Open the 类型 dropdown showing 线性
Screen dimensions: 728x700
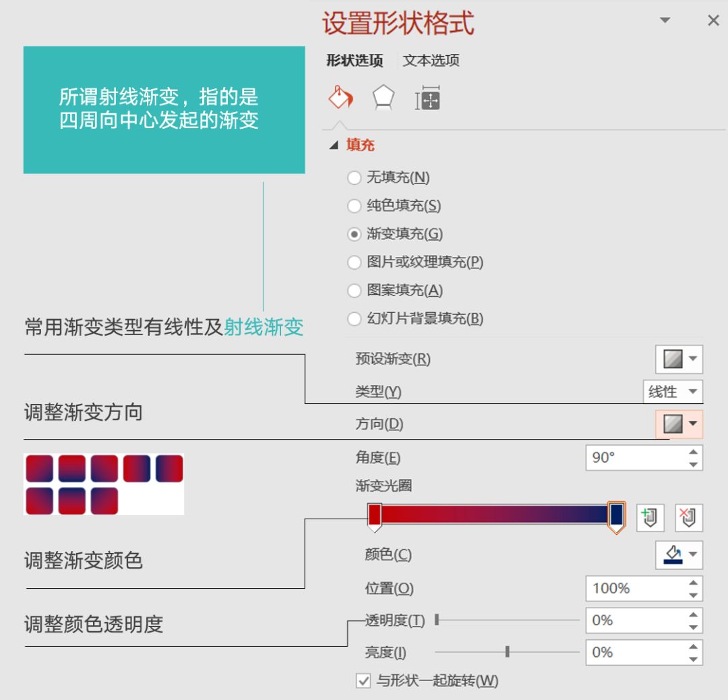[x=672, y=392]
